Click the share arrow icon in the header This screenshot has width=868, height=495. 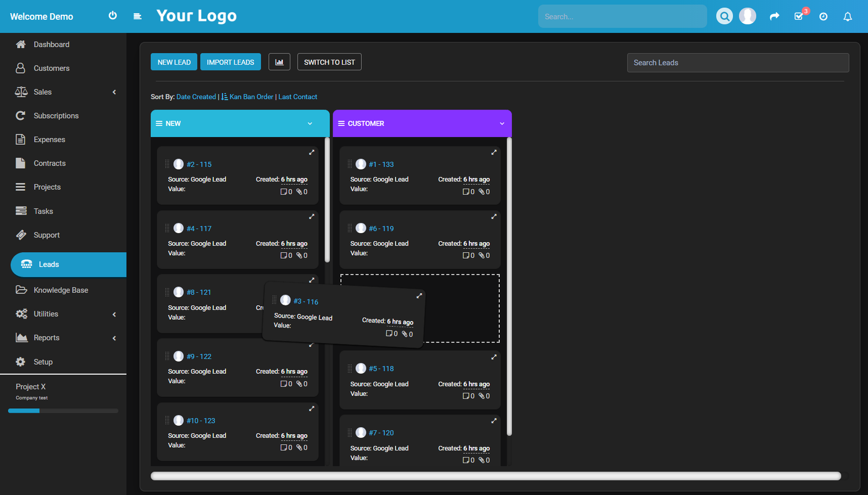(x=774, y=16)
